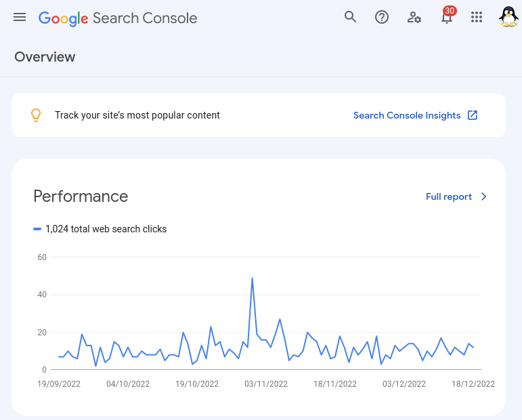Click the 18/12/2022 date axis label
Viewport: 522px width, 420px height.
tap(473, 384)
